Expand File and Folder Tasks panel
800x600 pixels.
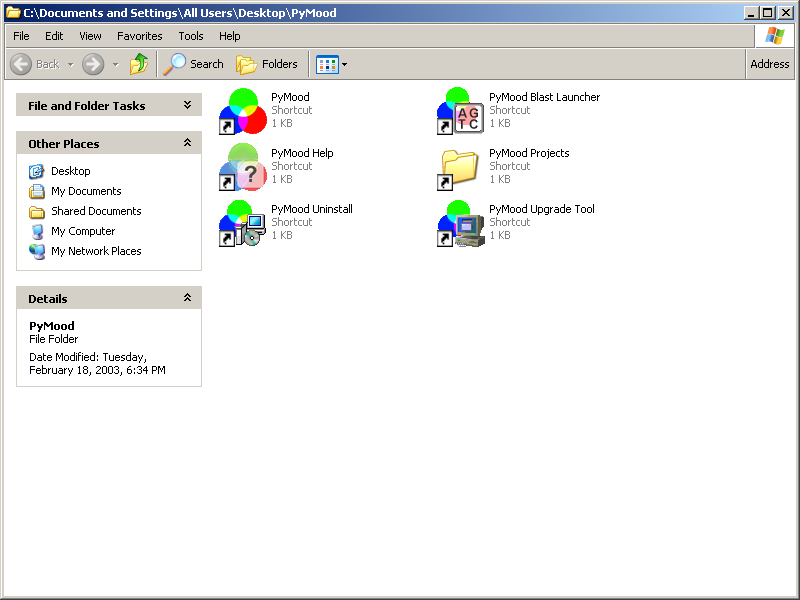187,105
